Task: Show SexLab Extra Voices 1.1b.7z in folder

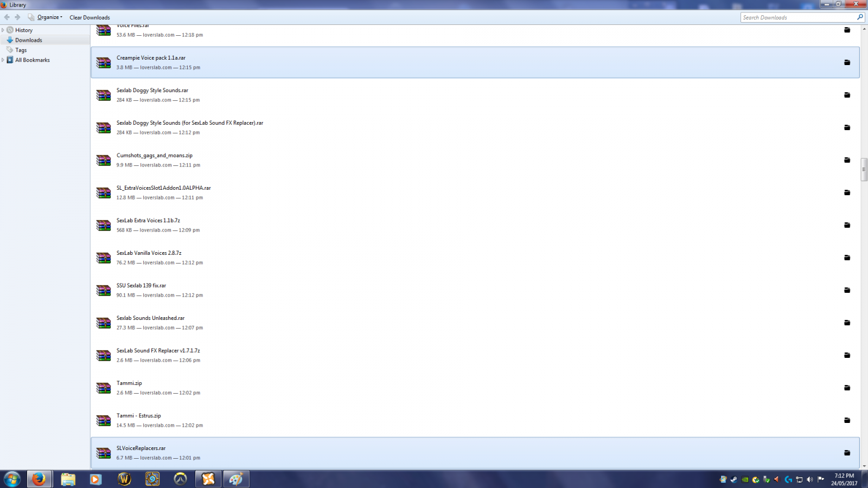Action: [x=847, y=225]
